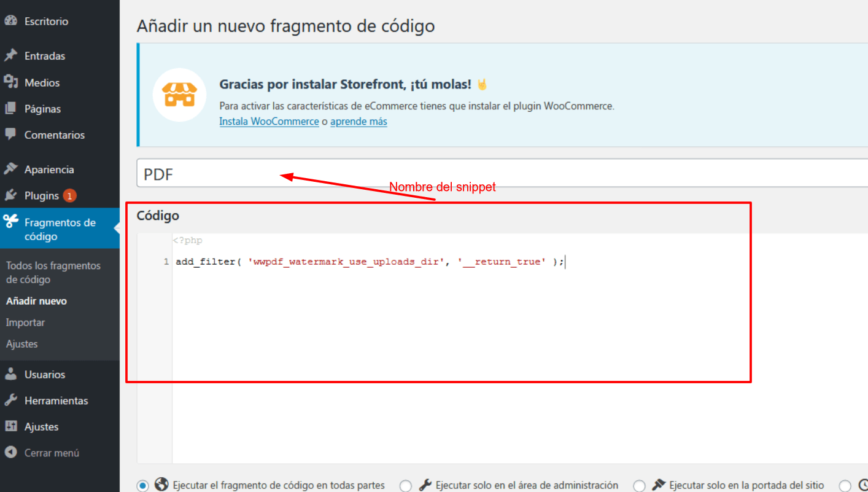Click the pin icon for front-end execution
The height and width of the screenshot is (492, 868).
pos(659,485)
